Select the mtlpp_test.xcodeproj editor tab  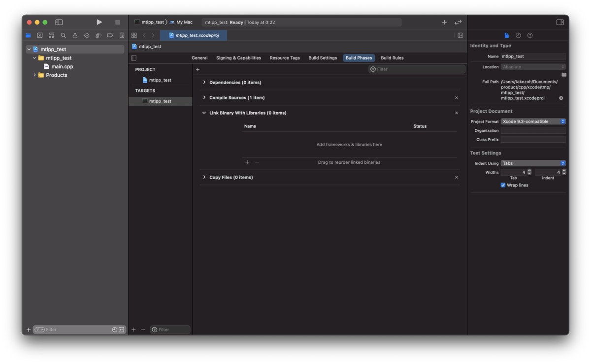[x=194, y=35]
